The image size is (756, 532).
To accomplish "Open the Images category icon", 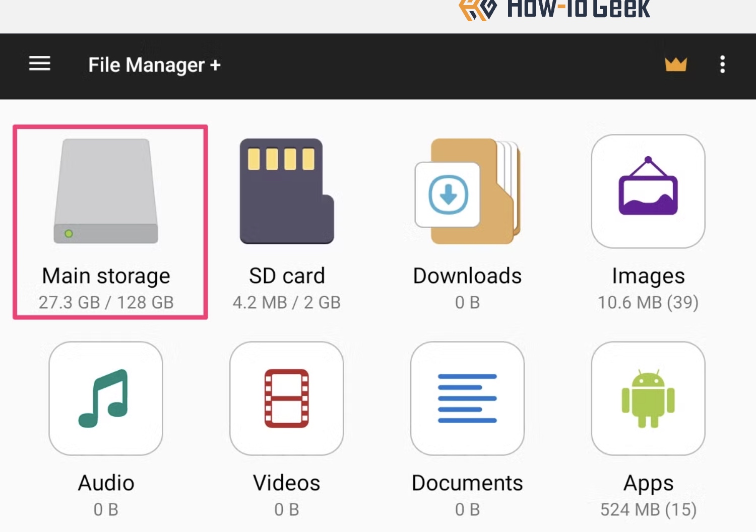I will point(648,191).
